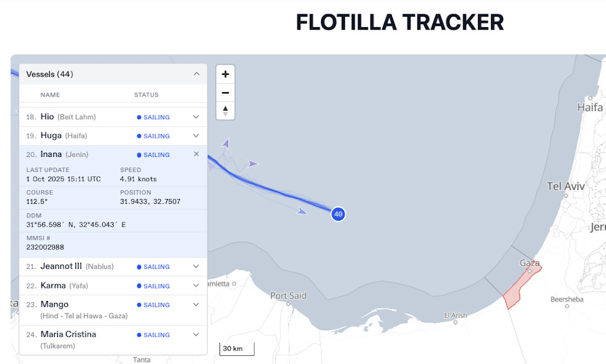606x364 pixels.
Task: Expand Karma vessel details chevron
Action: 196,286
